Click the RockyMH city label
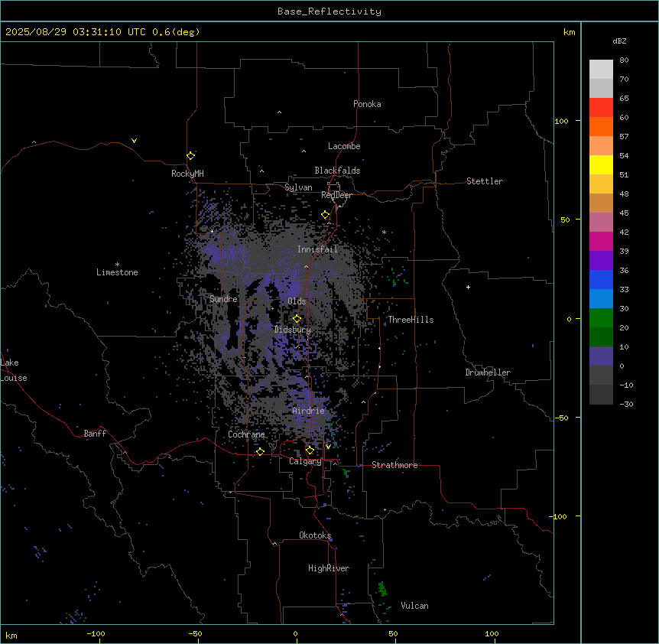659x644 pixels. tap(187, 174)
